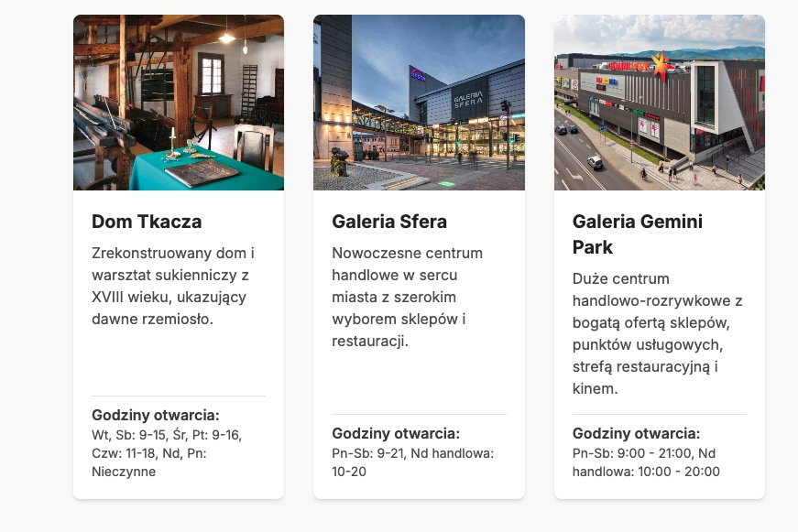This screenshot has height=532, width=798.
Task: Select the Galeria Sfera description paragraph
Action: pos(407,297)
